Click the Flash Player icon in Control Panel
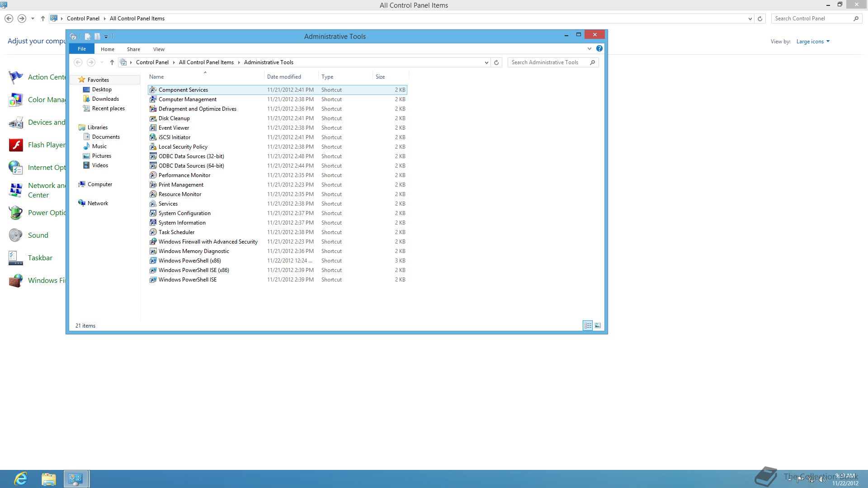The width and height of the screenshot is (868, 488). pos(16,145)
